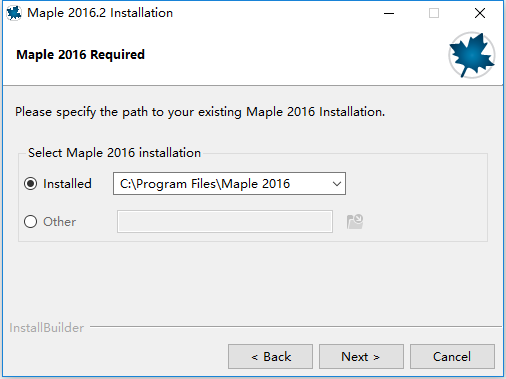Click the Other option label
Viewport: 506px width, 379px height.
pos(59,222)
